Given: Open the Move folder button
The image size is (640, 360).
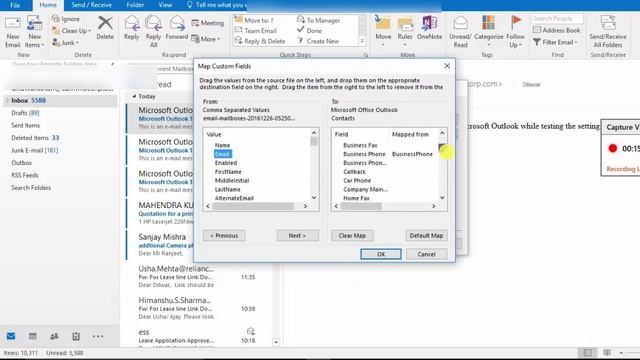Looking at the screenshot, I should click(383, 31).
